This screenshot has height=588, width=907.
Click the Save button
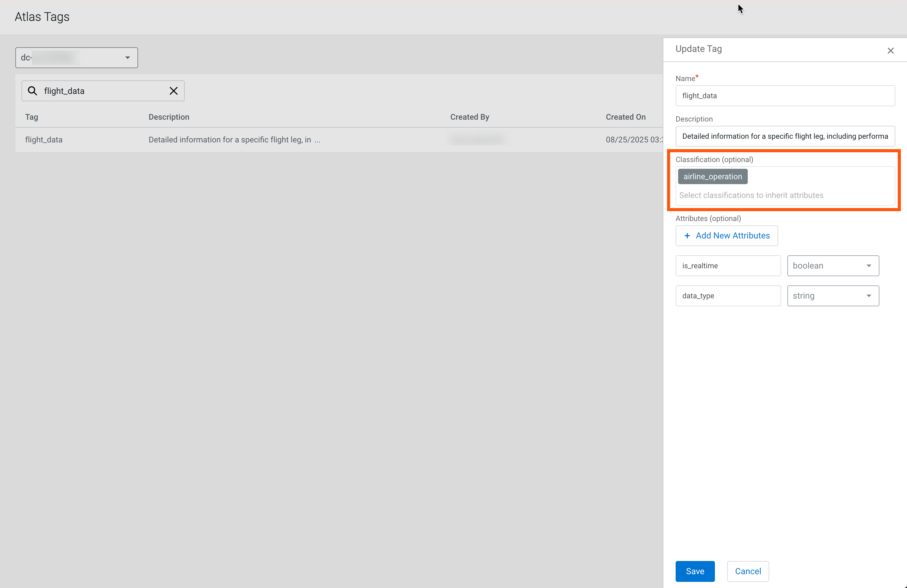695,571
